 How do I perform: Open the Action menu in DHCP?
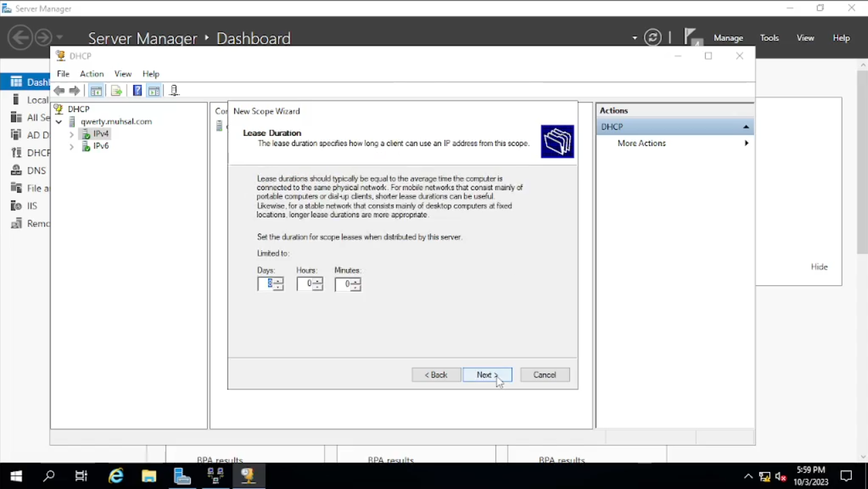tap(92, 74)
